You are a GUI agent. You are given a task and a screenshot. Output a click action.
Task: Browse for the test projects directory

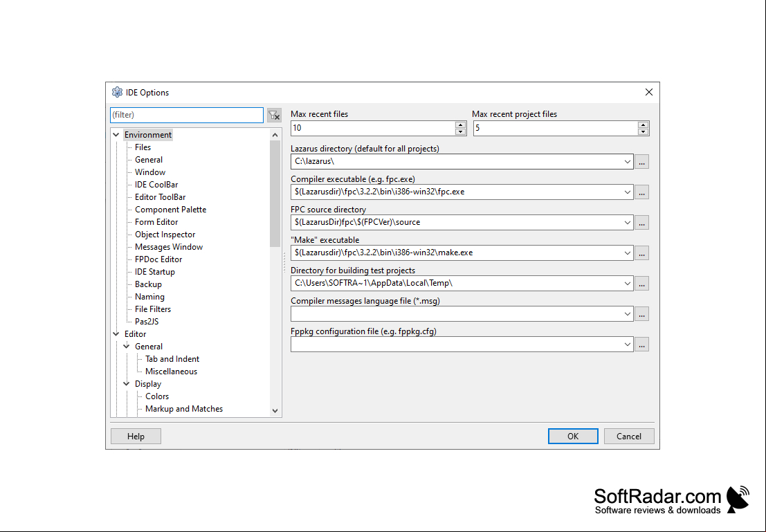point(642,284)
